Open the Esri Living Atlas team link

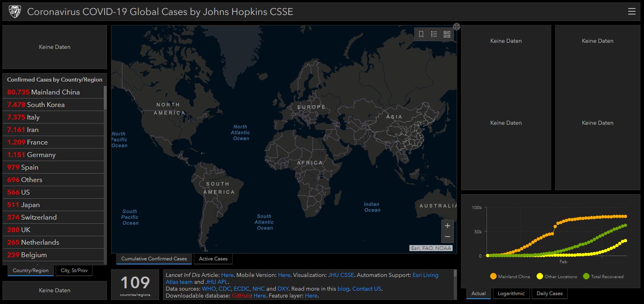point(425,275)
